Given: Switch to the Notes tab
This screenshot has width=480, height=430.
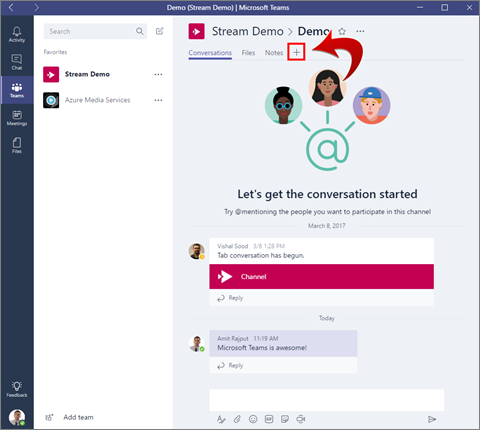Looking at the screenshot, I should 274,53.
